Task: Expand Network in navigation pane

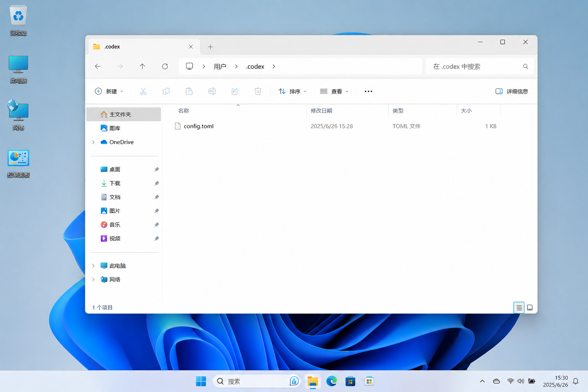Action: pyautogui.click(x=93, y=279)
